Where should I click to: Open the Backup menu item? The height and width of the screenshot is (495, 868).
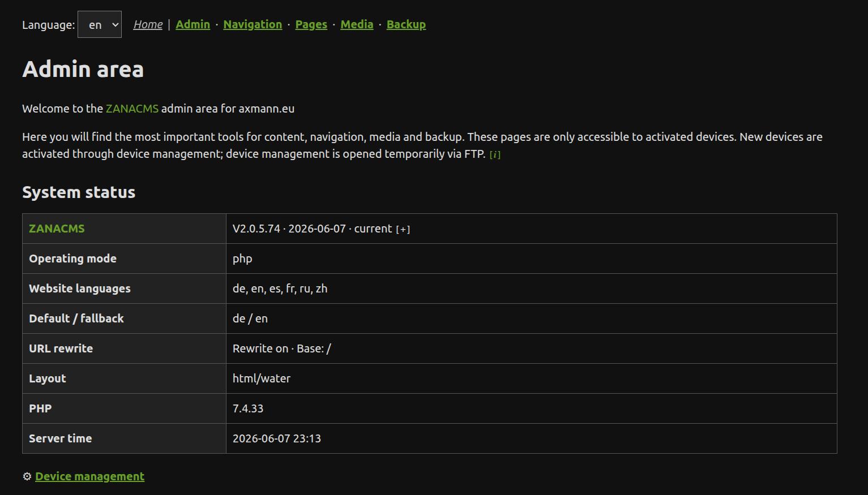pos(406,24)
